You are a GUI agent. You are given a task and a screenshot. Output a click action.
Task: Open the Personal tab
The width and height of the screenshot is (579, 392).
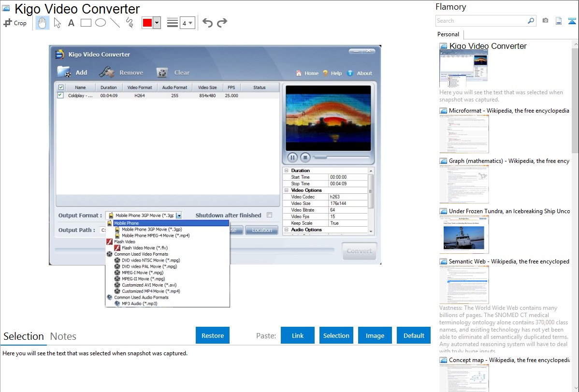[x=448, y=34]
